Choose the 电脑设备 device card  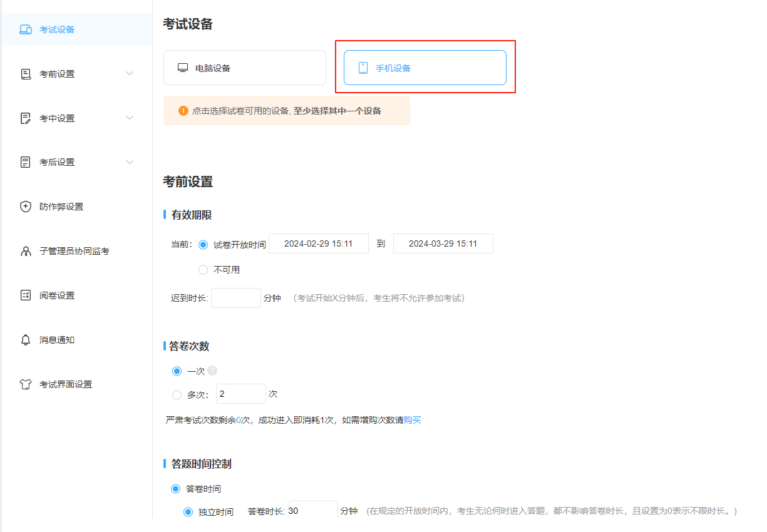coord(245,68)
